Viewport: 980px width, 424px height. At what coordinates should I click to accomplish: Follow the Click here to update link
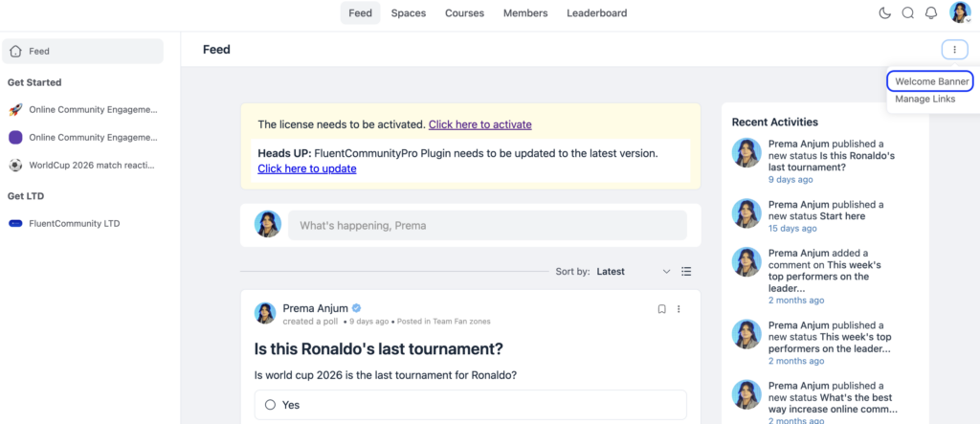(x=307, y=168)
